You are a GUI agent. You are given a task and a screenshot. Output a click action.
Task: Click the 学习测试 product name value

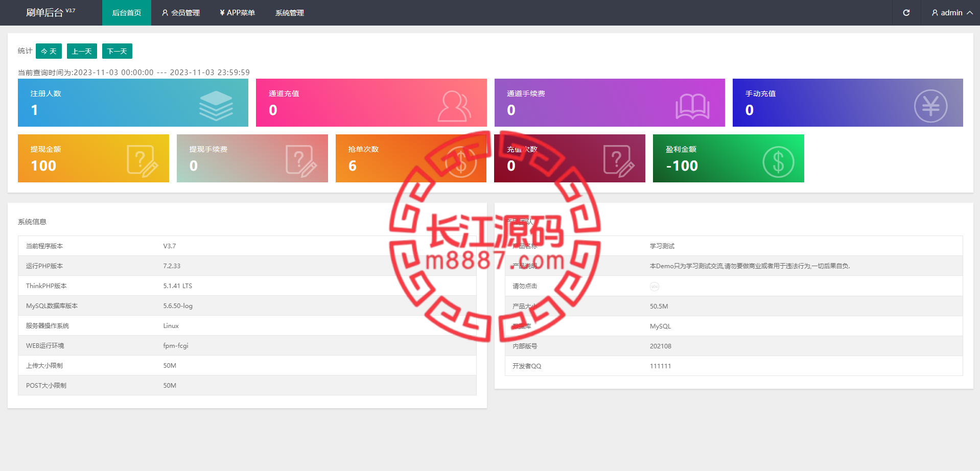pos(662,246)
